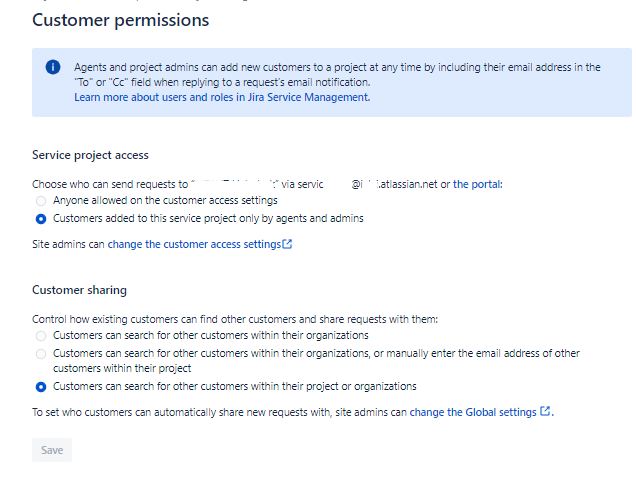Click label 'Customers can search for other customers within their organizations'
The height and width of the screenshot is (478, 636).
[x=211, y=336]
